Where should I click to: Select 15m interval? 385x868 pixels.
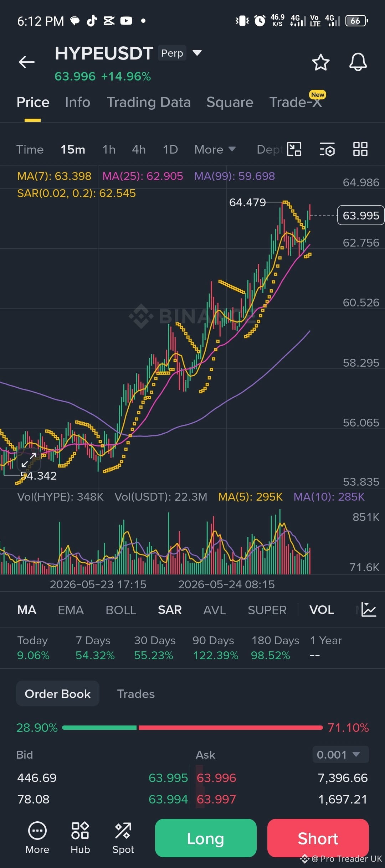(x=73, y=149)
